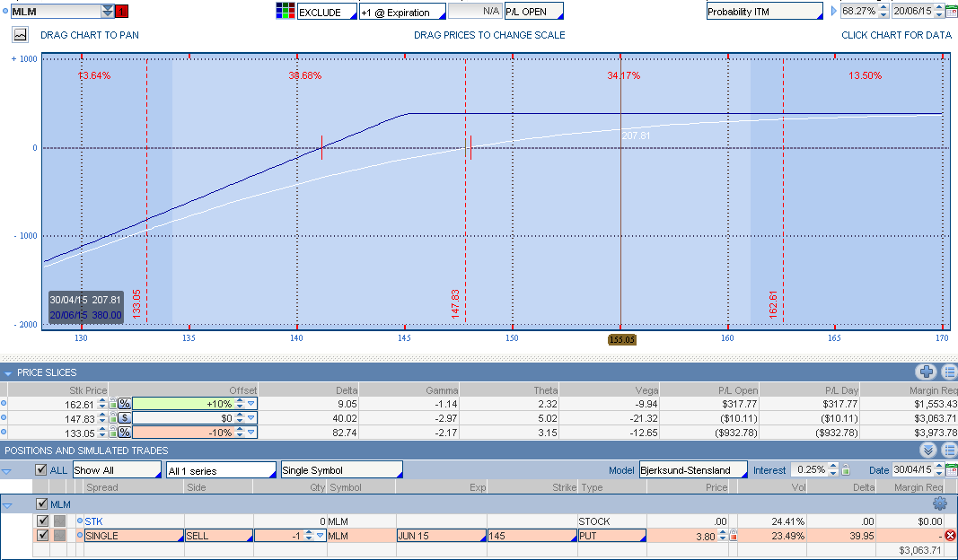Image resolution: width=958 pixels, height=560 pixels.
Task: Adjust the 68.27% probability range stepper
Action: tap(883, 11)
